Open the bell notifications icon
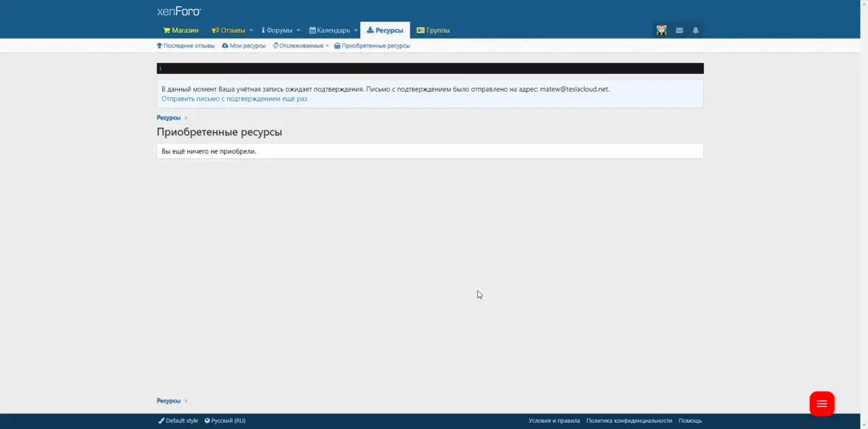The height and width of the screenshot is (429, 868). coord(695,31)
